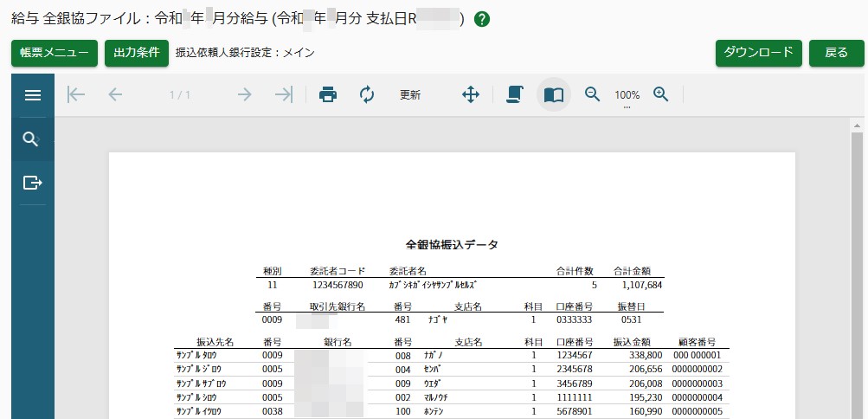
Task: Click the vertical scrollbar up arrow
Action: coord(858,126)
